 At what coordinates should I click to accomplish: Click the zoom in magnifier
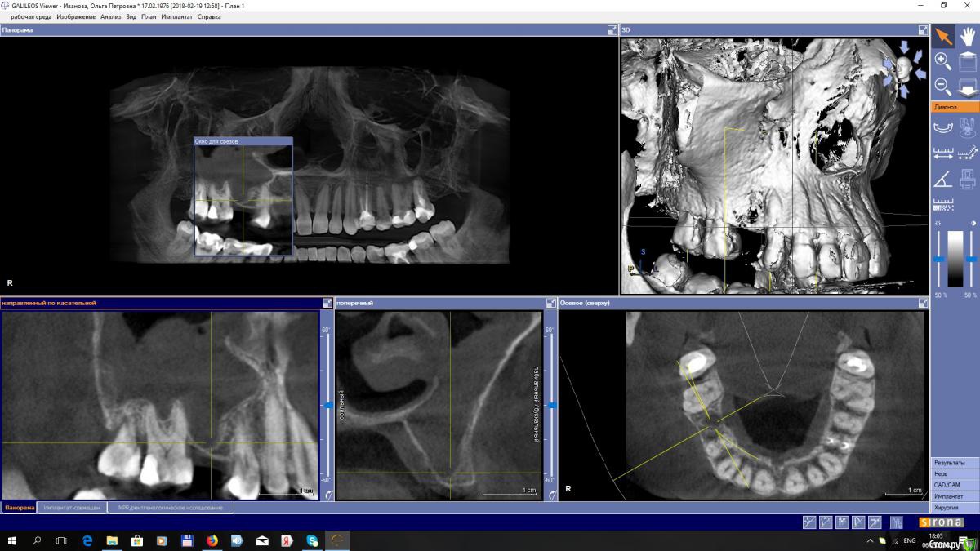[942, 60]
